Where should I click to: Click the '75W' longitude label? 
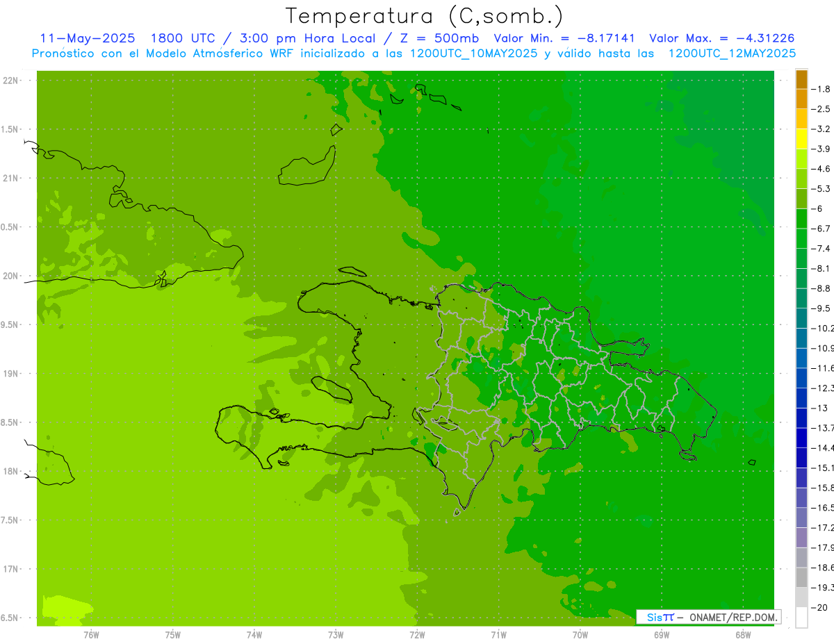tap(173, 634)
